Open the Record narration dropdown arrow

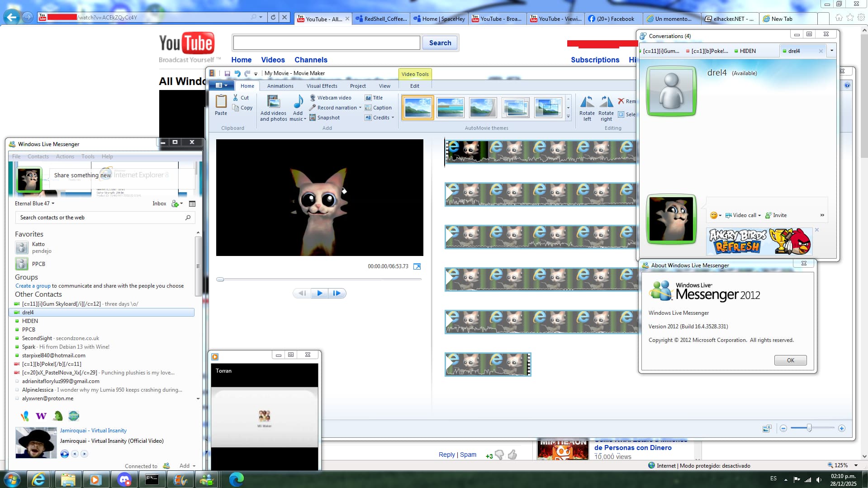(x=360, y=108)
